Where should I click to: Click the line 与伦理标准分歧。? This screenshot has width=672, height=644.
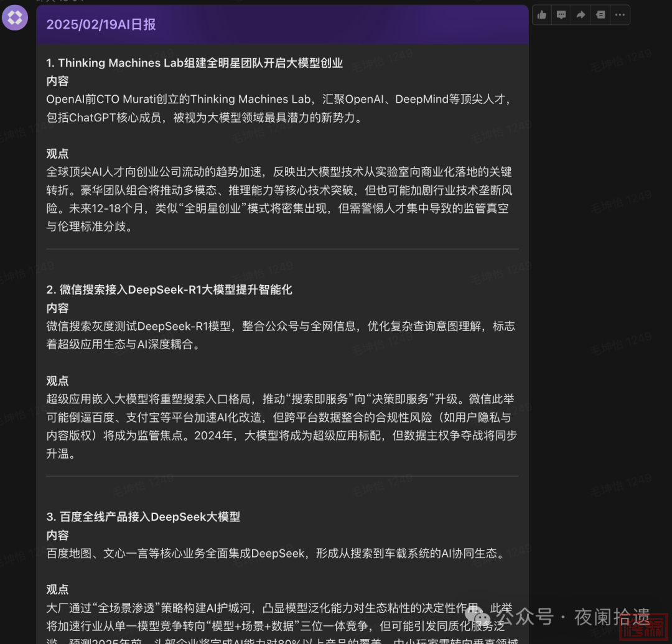click(x=90, y=226)
